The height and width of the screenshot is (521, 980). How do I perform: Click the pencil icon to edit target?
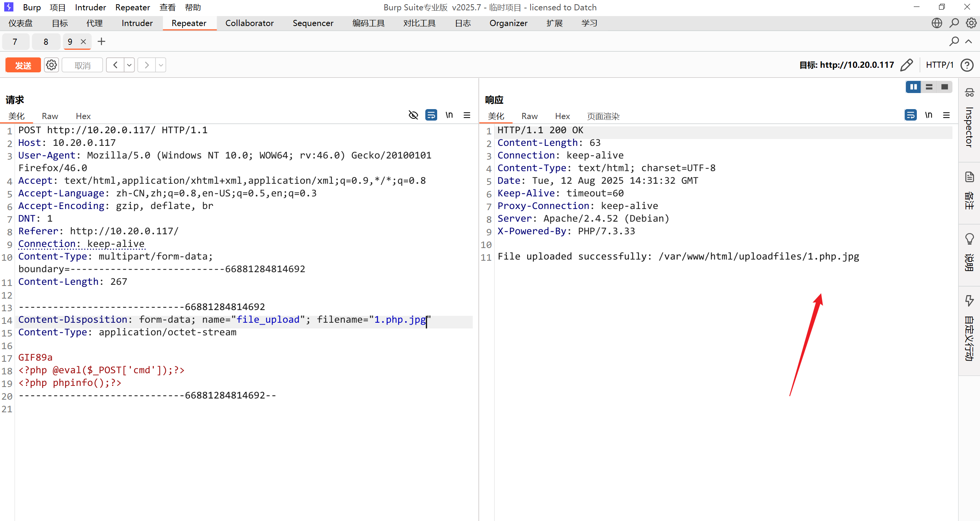[x=906, y=65]
